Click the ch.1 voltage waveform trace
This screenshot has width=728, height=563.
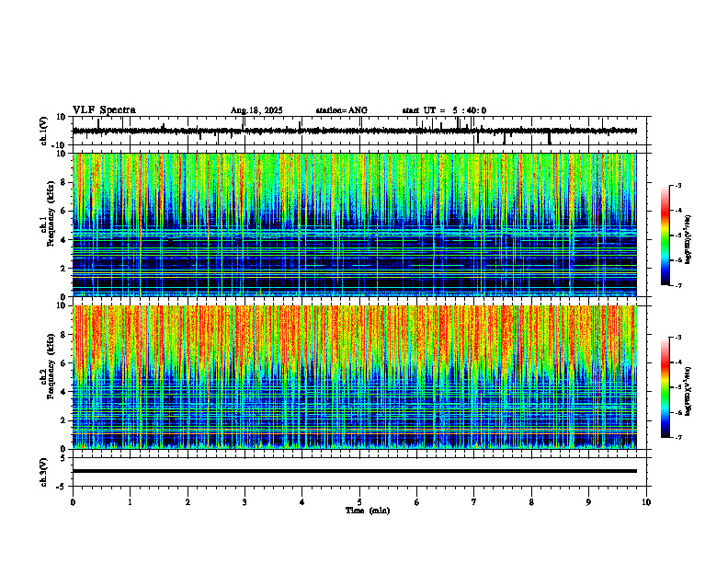point(354,131)
